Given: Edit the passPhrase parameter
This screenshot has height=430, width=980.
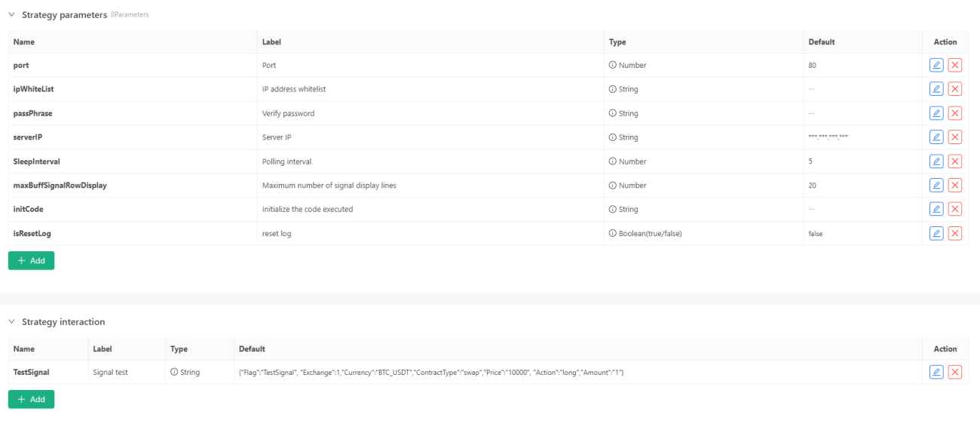Looking at the screenshot, I should click(x=936, y=113).
